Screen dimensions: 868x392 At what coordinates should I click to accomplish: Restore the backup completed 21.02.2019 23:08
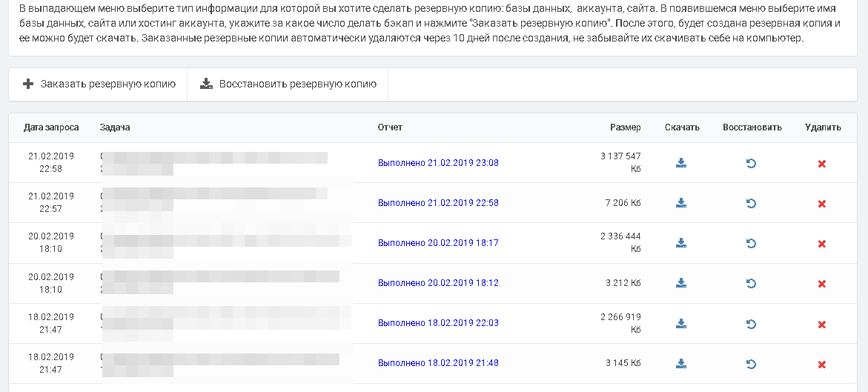[751, 163]
